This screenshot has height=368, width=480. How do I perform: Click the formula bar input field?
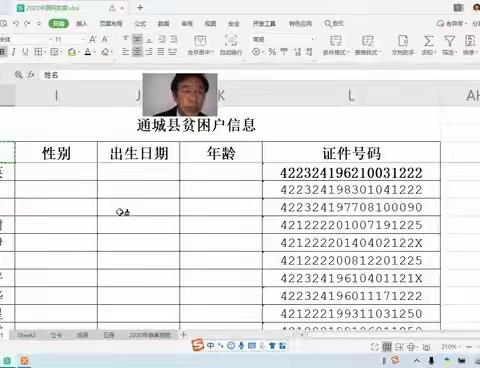pyautogui.click(x=260, y=75)
